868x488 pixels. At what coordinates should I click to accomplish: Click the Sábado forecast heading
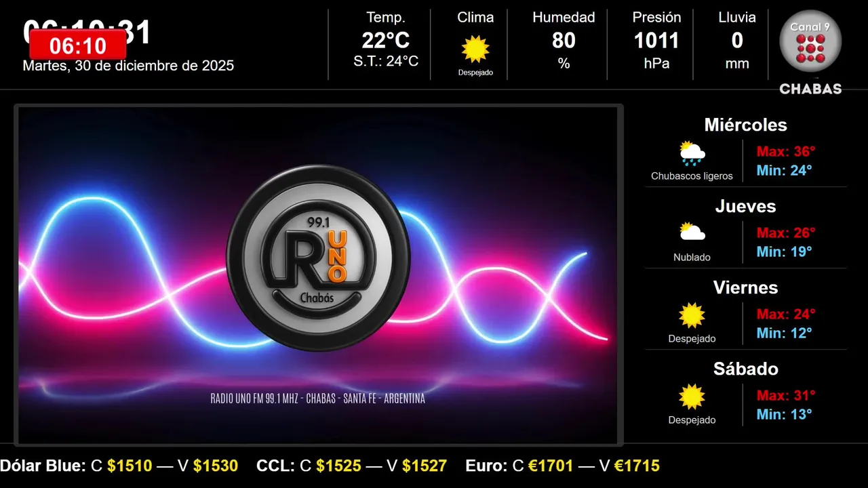tap(745, 369)
